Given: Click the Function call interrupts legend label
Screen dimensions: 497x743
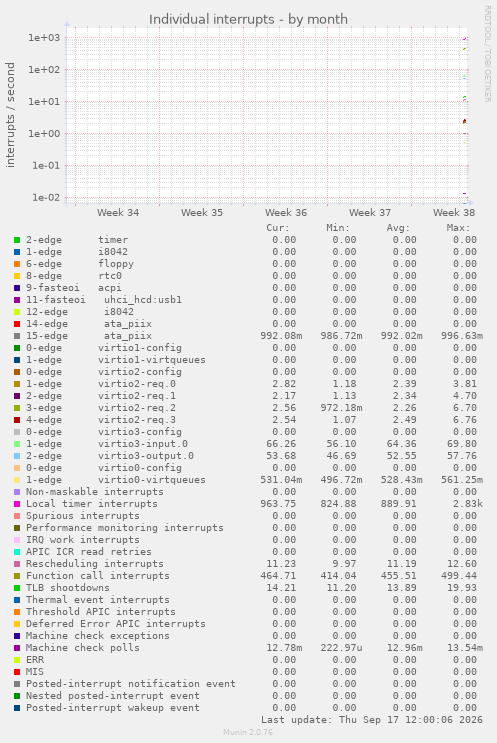Looking at the screenshot, I should click(x=98, y=576).
